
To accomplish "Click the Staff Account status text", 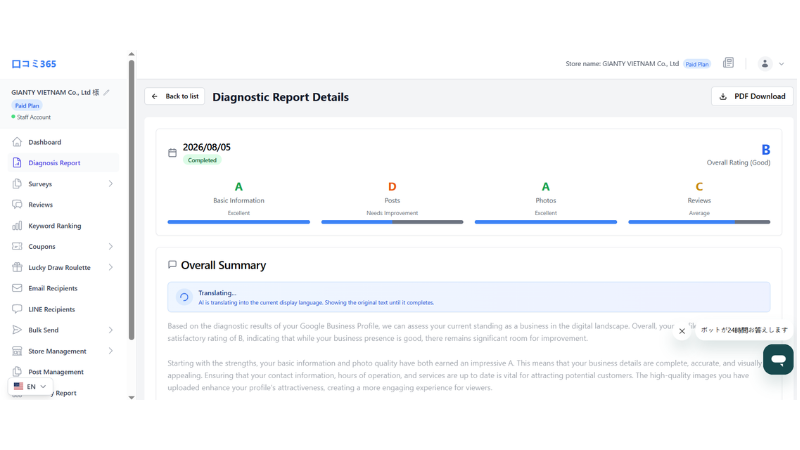I will (x=34, y=117).
